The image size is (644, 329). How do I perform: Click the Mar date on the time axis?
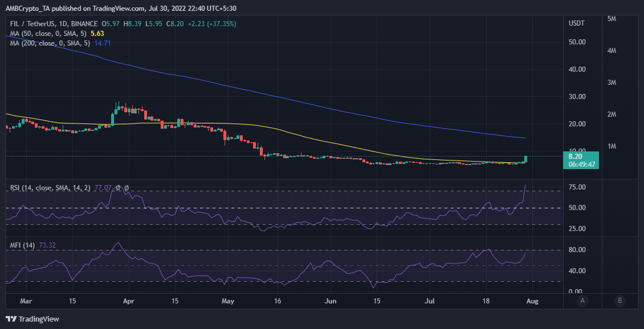click(26, 301)
